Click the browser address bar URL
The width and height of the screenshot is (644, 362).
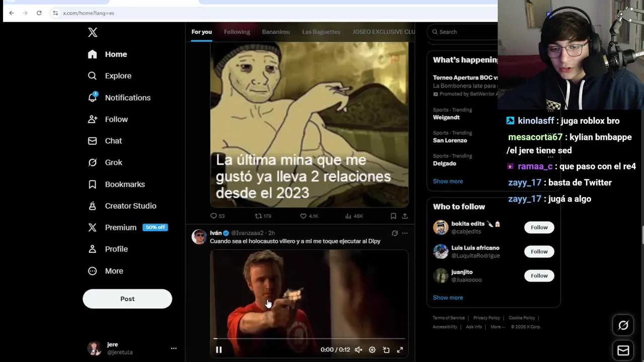pos(89,13)
